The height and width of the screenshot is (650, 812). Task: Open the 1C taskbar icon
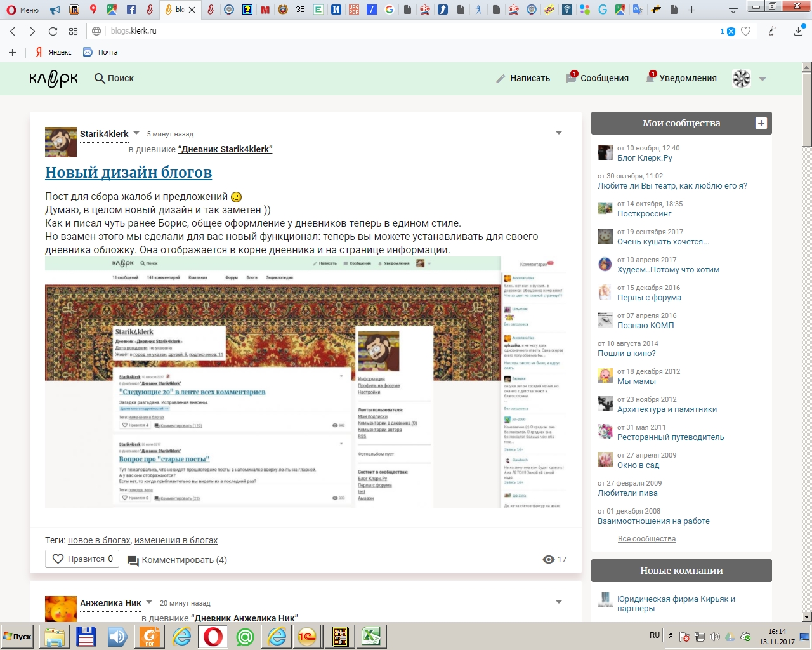(x=307, y=637)
